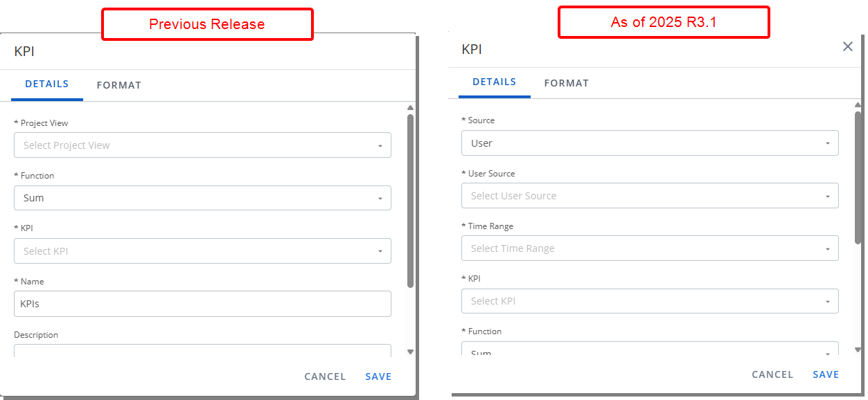Click Save in the previous release dialog
Viewport: 868px width, 400px height.
(378, 376)
